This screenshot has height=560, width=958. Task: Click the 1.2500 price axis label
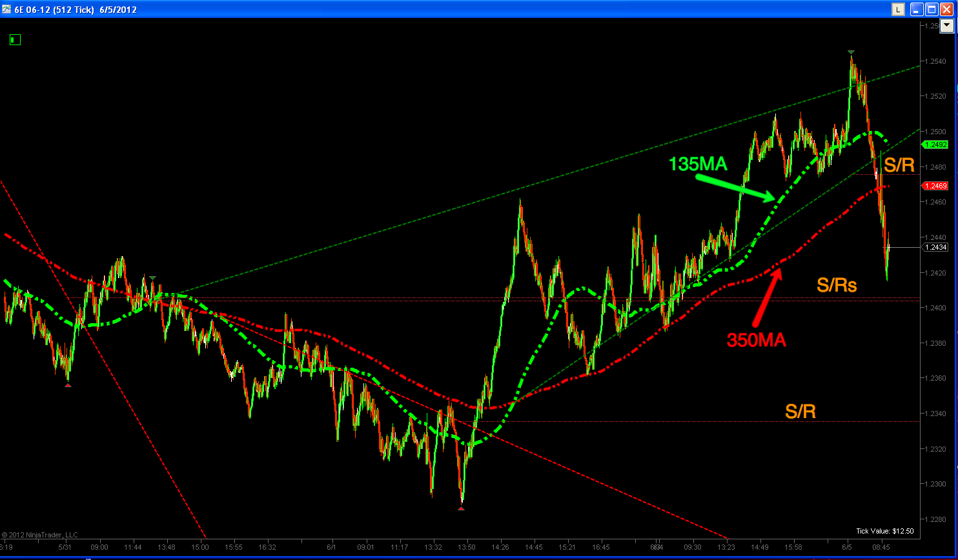click(934, 132)
